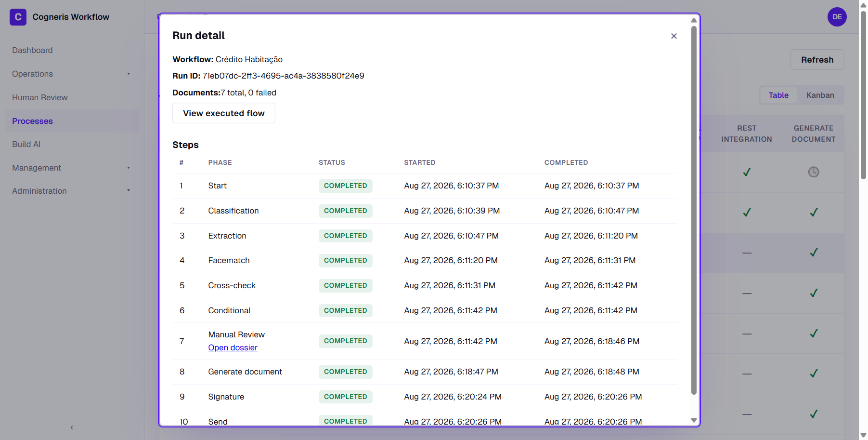Viewport: 868px width, 440px height.
Task: Click Workflow name Crédito Habitação
Action: pos(249,59)
